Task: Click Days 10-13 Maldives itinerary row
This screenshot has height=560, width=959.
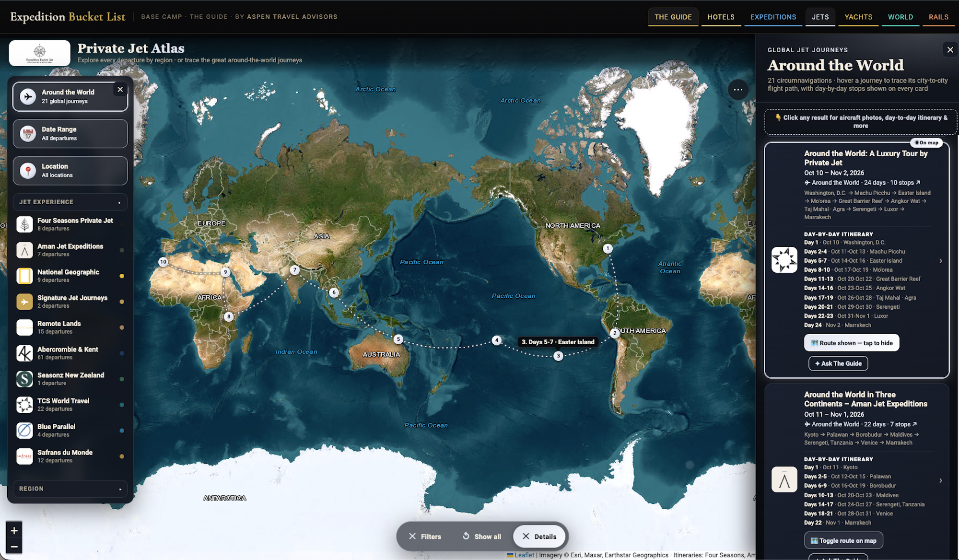Action: point(851,495)
